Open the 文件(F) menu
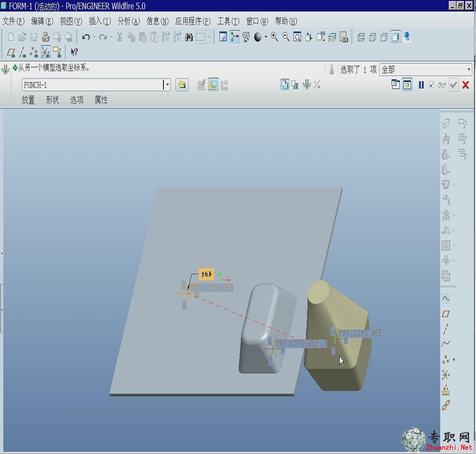 [13, 21]
